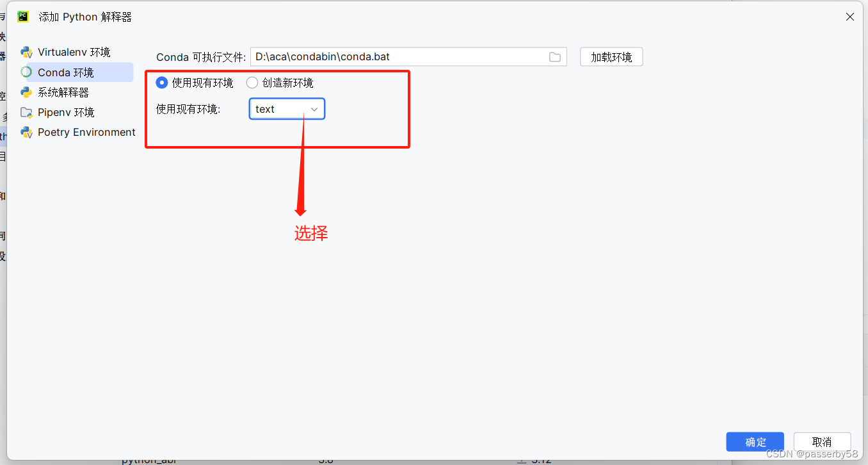Choose the 创造新环境 radio button
Screen dimensions: 868x465
point(252,83)
